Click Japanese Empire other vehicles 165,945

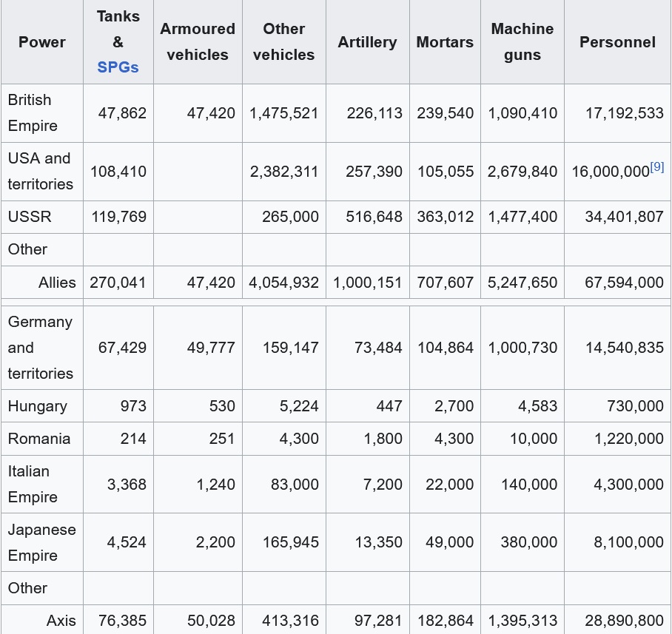pyautogui.click(x=291, y=542)
